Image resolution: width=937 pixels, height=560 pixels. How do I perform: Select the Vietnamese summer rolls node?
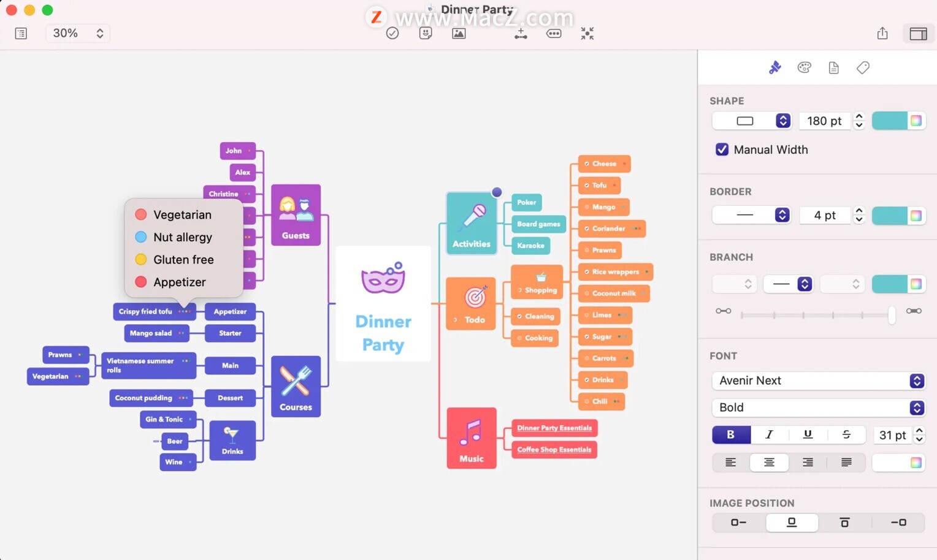[x=148, y=366]
